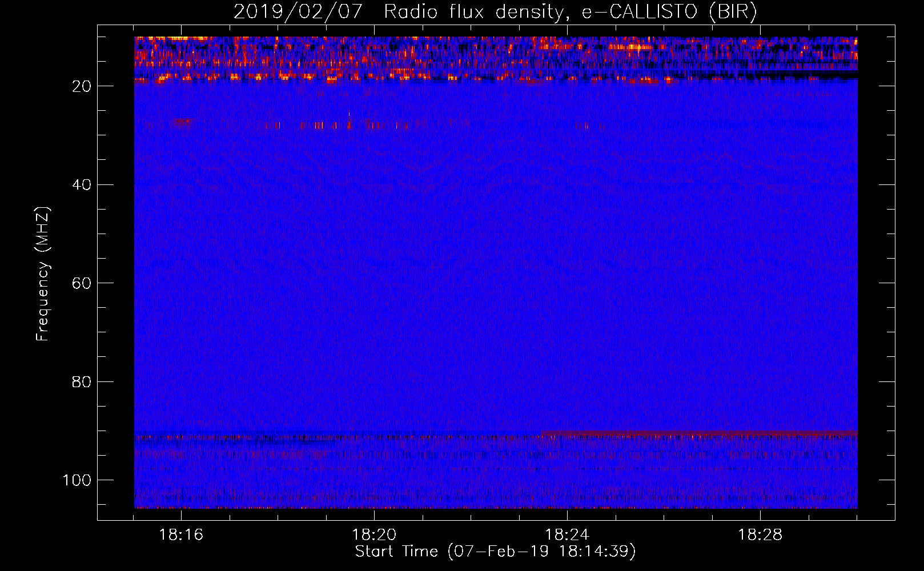Click the 'Frequency (MHZ)' axis label
924x571 pixels.
pyautogui.click(x=43, y=274)
